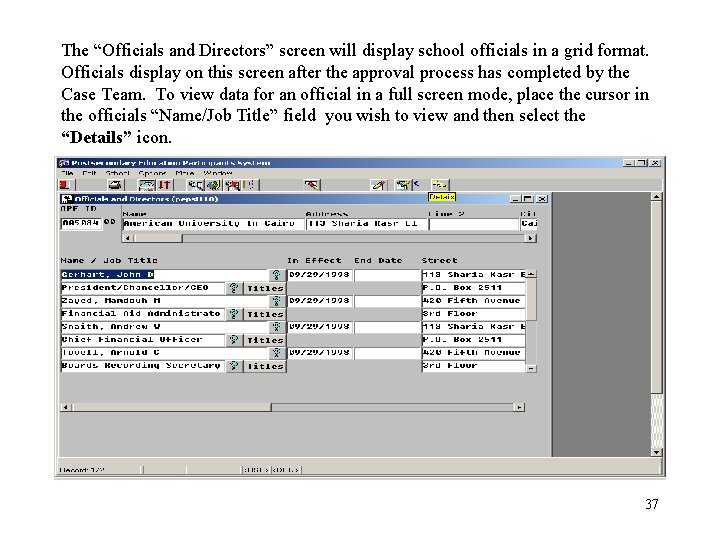The image size is (720, 540).
Task: Click End Date field for Gerhart row
Action: (387, 275)
